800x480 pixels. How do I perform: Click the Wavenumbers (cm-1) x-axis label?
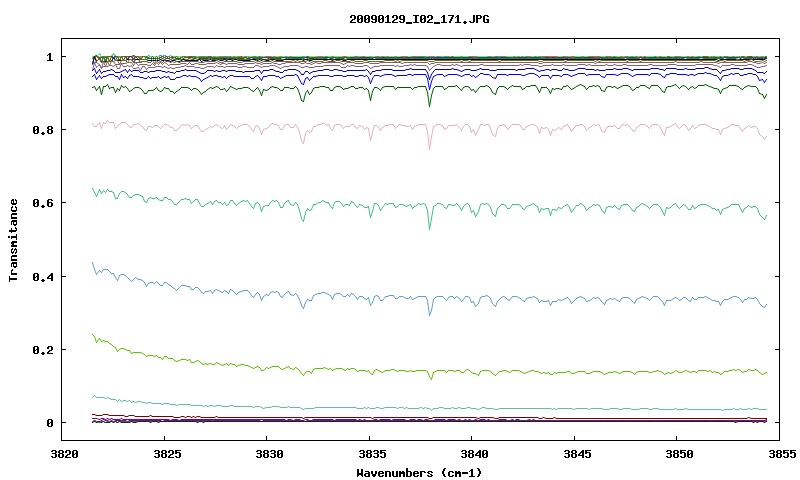coord(419,473)
